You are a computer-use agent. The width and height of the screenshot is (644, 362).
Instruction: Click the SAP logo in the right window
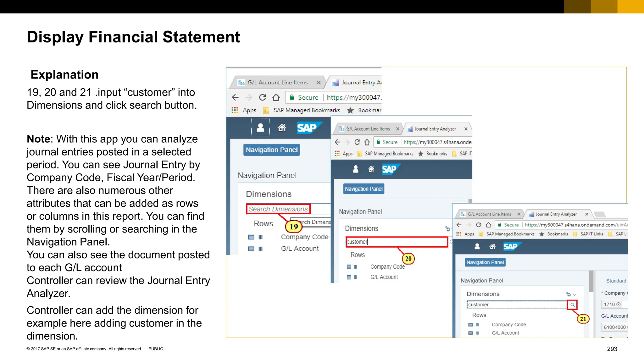click(512, 247)
